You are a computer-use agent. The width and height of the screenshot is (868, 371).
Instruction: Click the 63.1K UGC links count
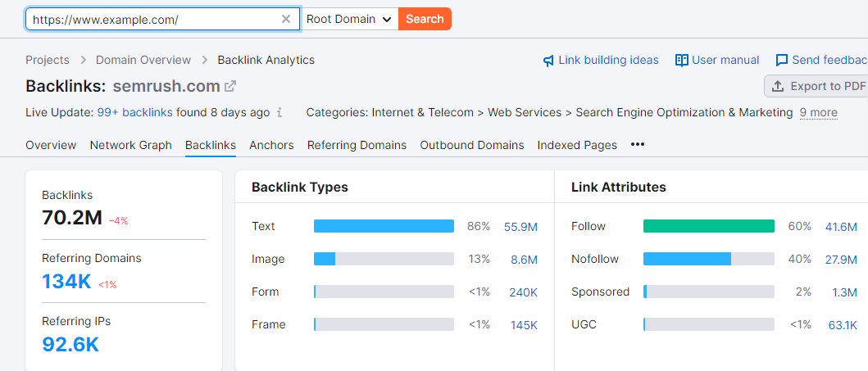click(x=843, y=324)
